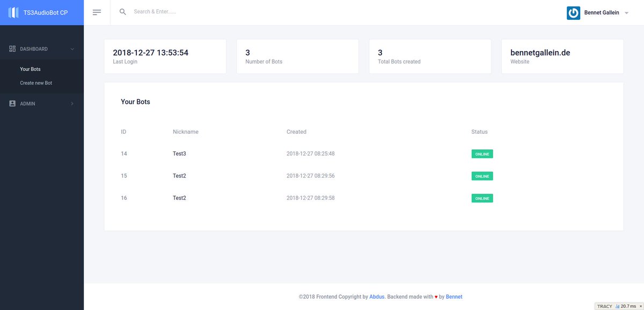Viewport: 644px width, 310px height.
Task: Click the Your Bots panel heading
Action: tap(135, 102)
